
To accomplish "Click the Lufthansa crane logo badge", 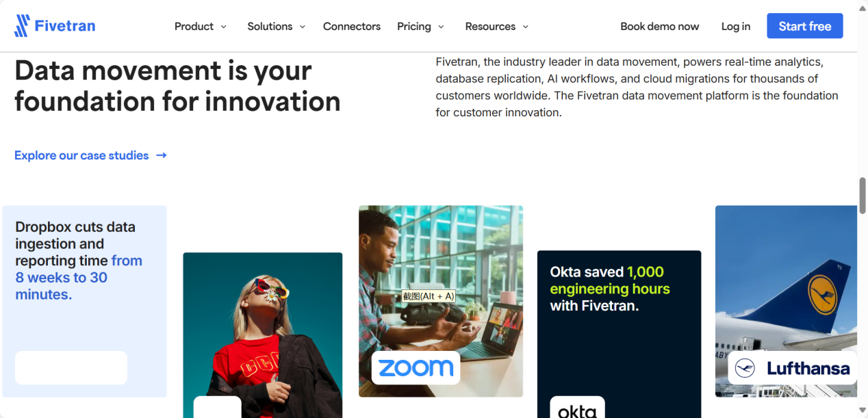I will [x=792, y=368].
